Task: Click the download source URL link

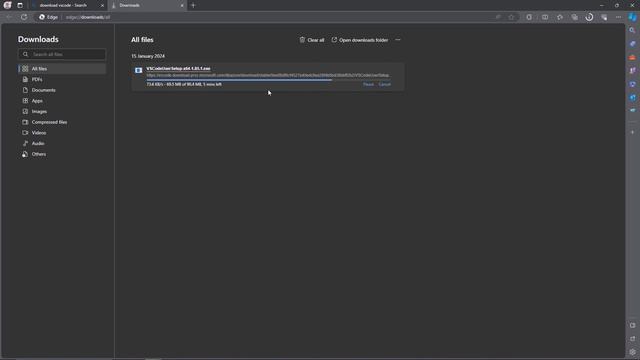Action: click(x=268, y=75)
